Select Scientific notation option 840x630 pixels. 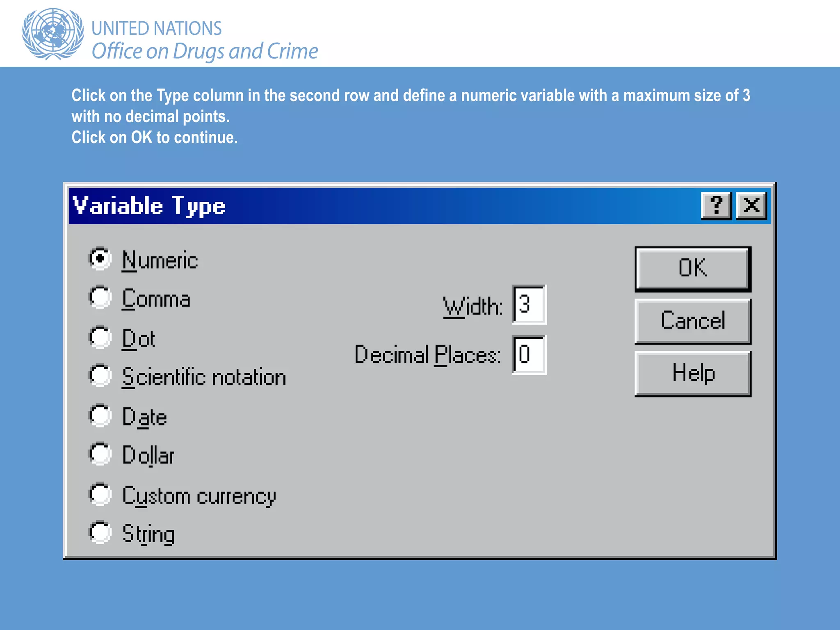click(100, 376)
